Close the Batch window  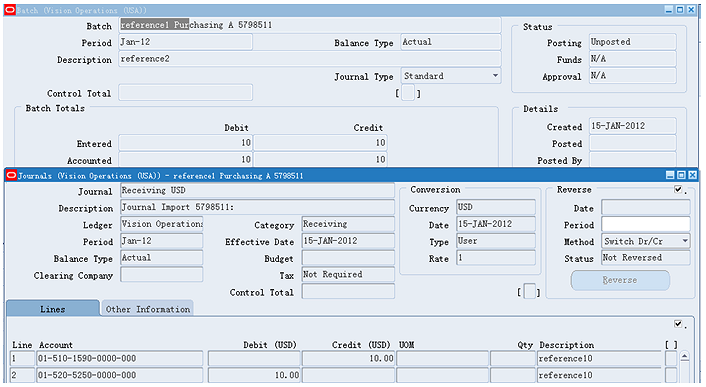691,10
